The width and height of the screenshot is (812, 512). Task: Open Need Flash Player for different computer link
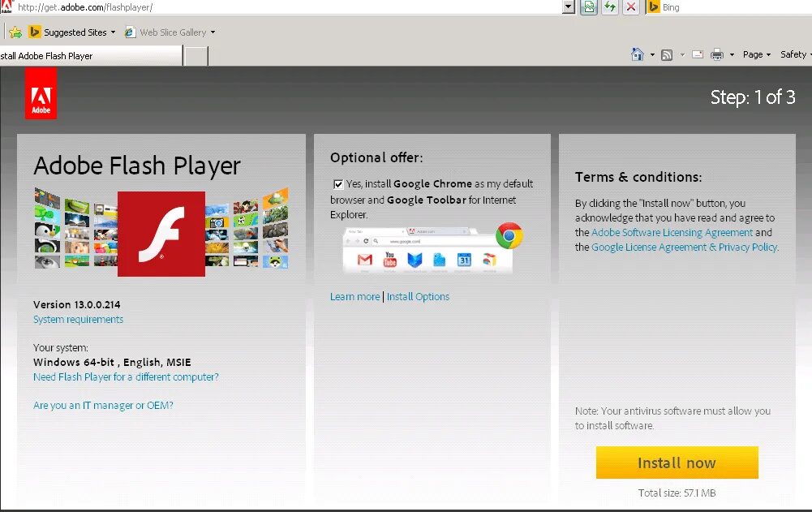pos(126,376)
